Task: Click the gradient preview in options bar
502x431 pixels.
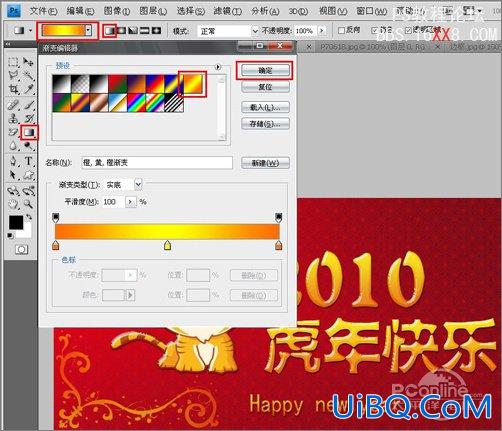Action: 63,31
